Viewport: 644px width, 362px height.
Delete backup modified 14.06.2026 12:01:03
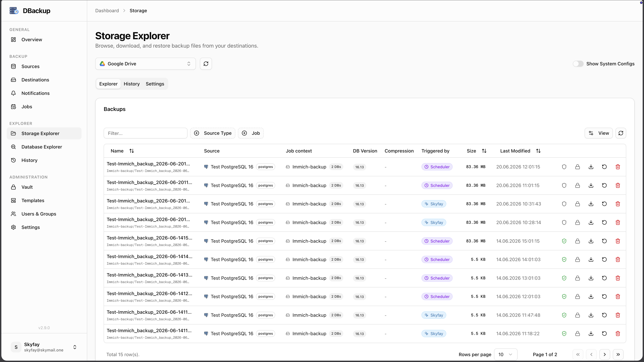coord(618,296)
